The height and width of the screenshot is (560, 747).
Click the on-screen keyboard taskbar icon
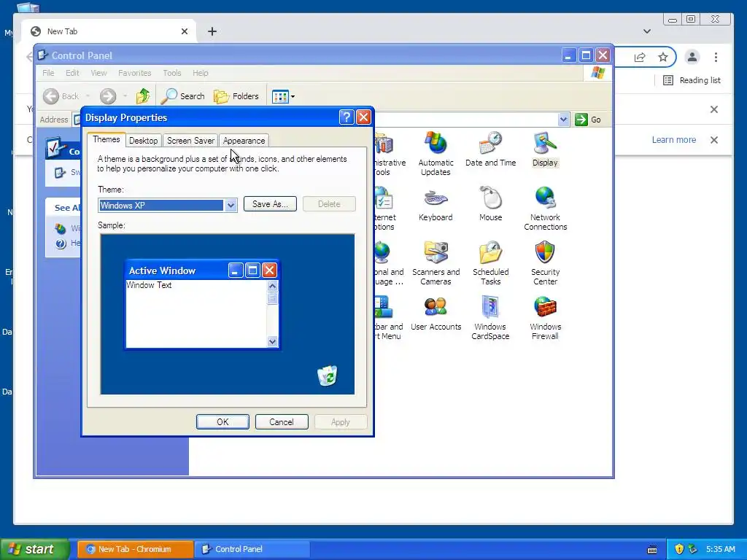pyautogui.click(x=652, y=550)
